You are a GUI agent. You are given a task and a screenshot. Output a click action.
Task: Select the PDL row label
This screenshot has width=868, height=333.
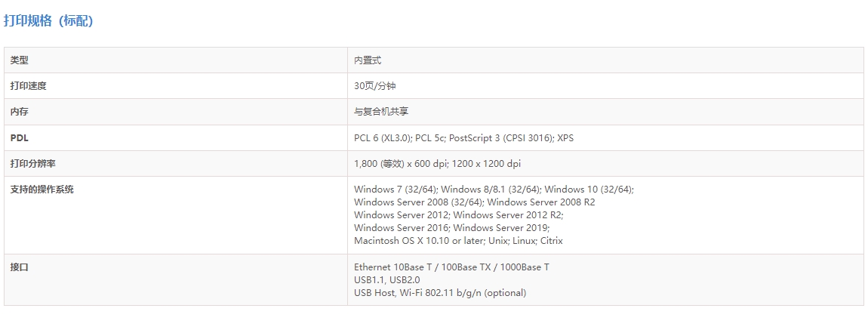pyautogui.click(x=19, y=138)
